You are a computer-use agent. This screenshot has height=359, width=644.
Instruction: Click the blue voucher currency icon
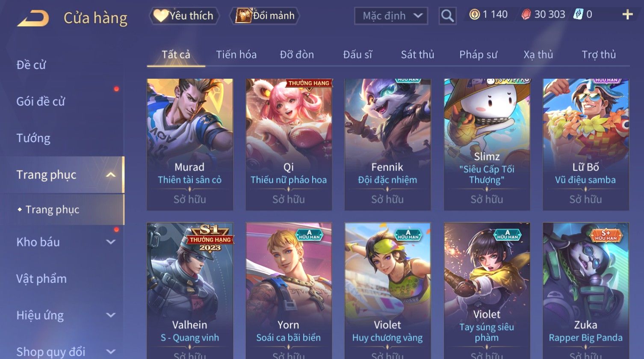(578, 15)
